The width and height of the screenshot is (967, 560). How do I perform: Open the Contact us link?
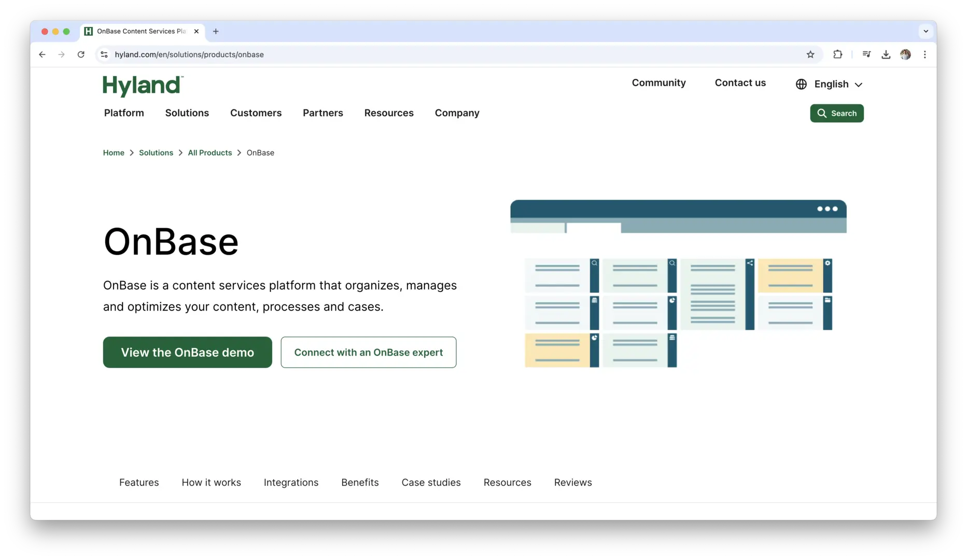[x=740, y=83]
